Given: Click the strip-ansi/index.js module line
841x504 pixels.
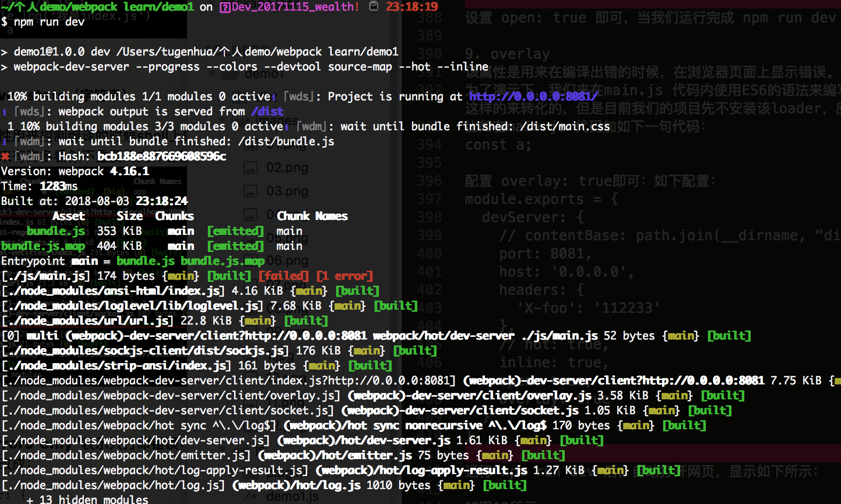Looking at the screenshot, I should click(197, 366).
